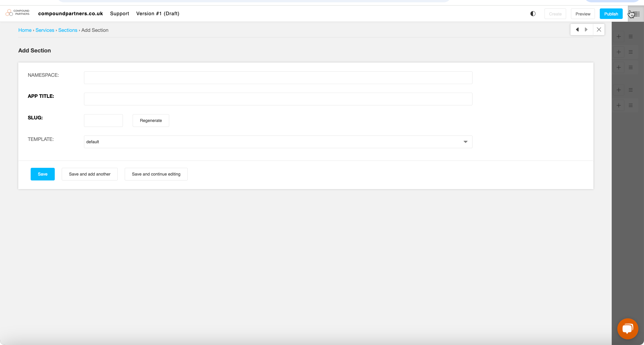The image size is (644, 345).
Task: Click the APP TITLE: field label
Action: (x=41, y=96)
